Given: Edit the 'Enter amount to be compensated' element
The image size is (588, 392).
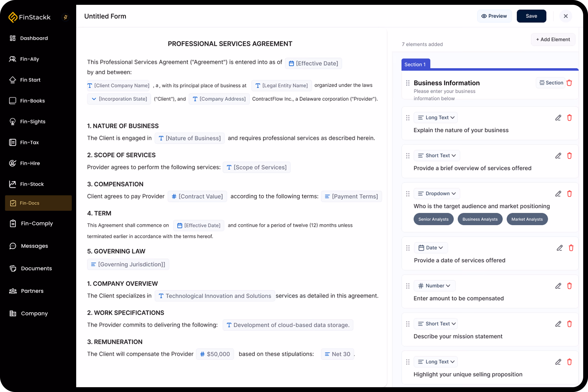Looking at the screenshot, I should (558, 286).
